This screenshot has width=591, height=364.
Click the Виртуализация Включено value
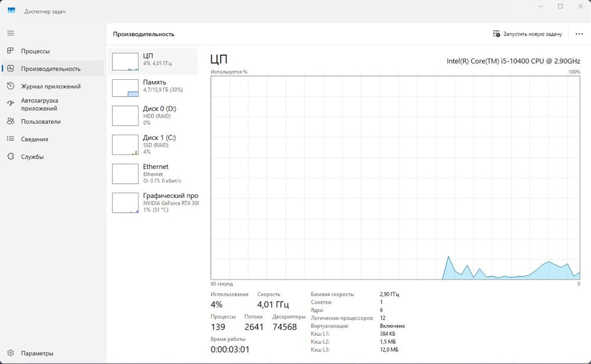(x=392, y=326)
